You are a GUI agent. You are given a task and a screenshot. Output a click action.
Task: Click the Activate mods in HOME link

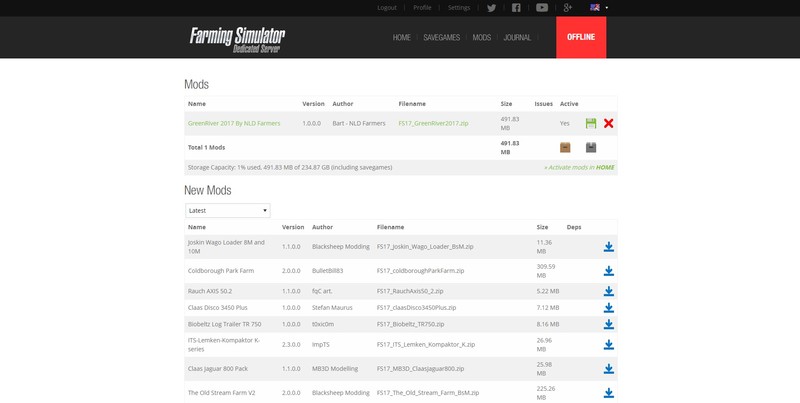[579, 167]
